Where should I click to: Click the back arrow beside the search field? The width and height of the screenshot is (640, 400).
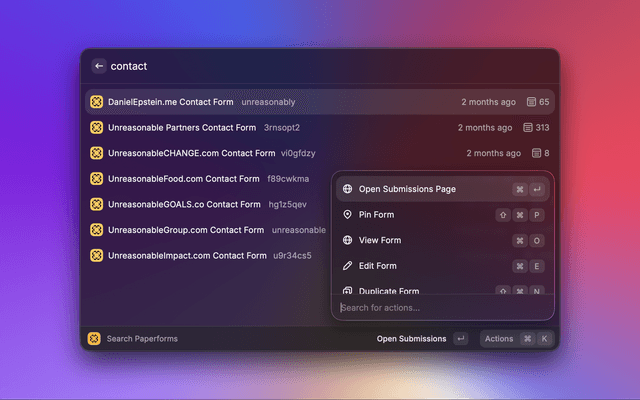point(98,66)
